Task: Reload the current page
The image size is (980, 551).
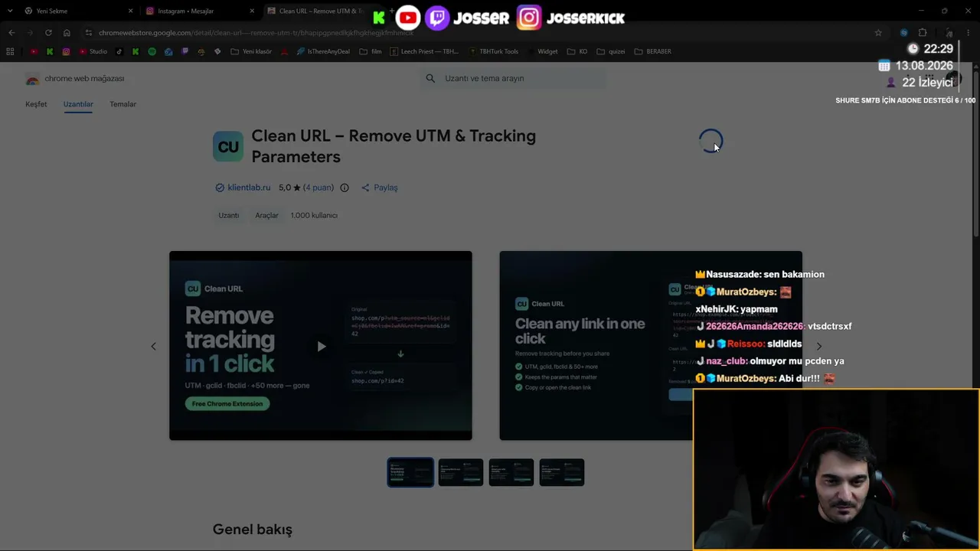Action: (x=48, y=33)
